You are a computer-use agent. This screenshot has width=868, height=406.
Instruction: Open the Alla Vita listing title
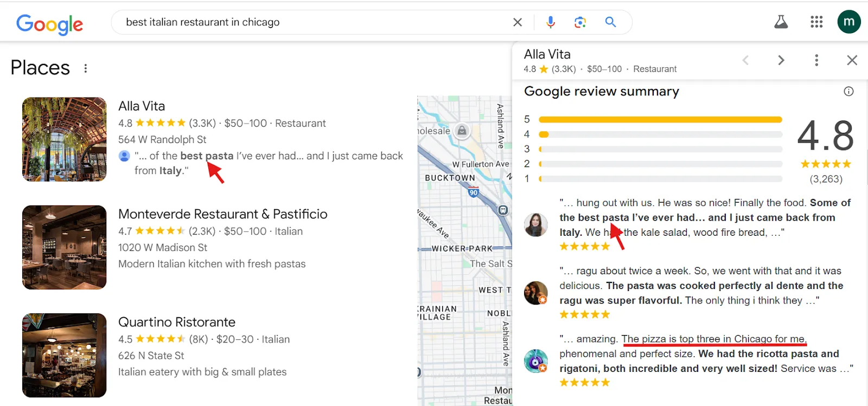coord(142,106)
